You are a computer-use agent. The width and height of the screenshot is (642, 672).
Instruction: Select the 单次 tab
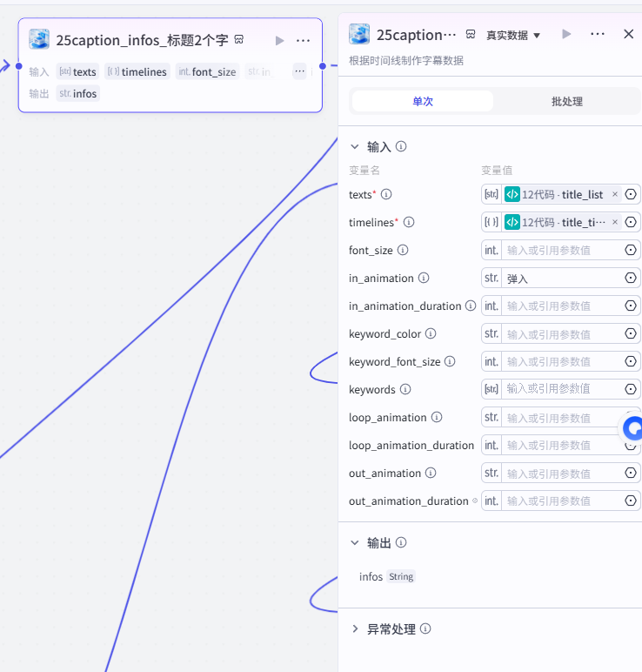[422, 102]
